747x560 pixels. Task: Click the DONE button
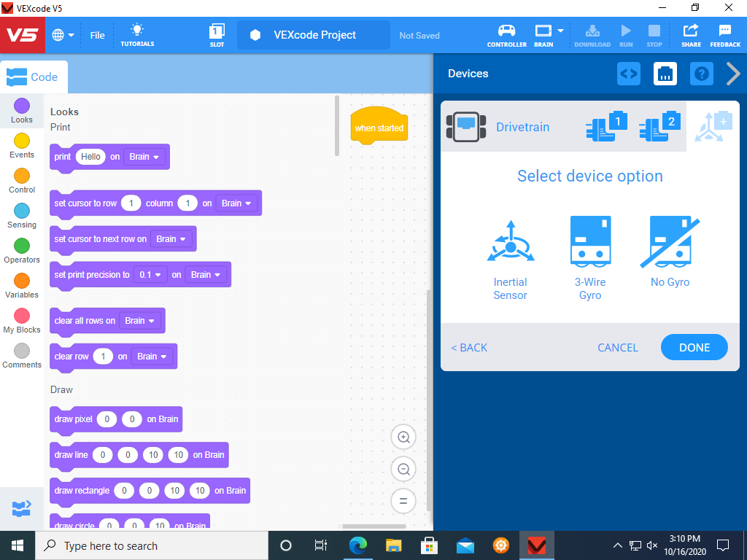point(694,348)
